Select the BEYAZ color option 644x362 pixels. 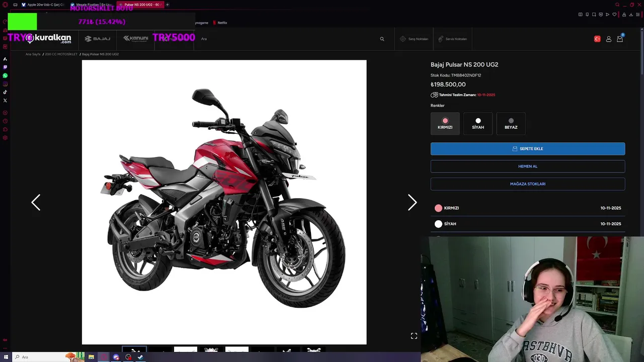[511, 124]
